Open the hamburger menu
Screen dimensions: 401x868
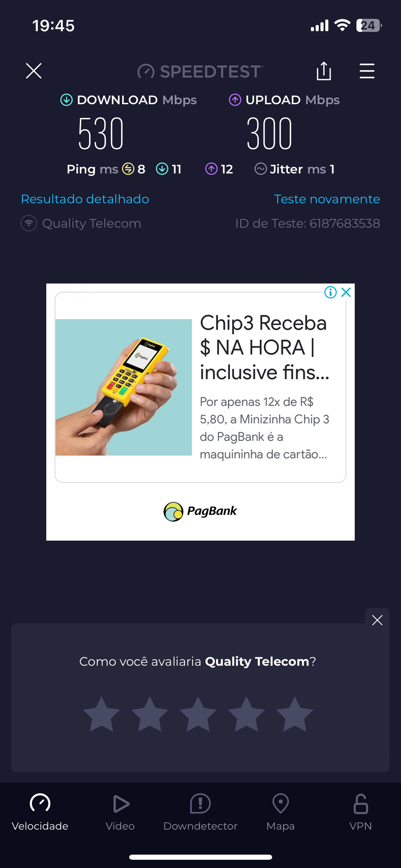pos(367,71)
